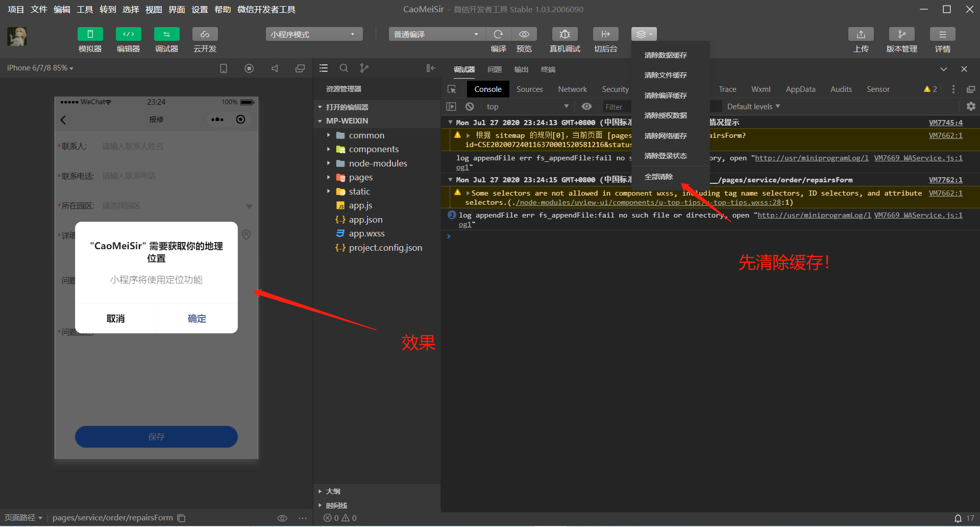Click 取消 in the location permission dialog
Image resolution: width=980 pixels, height=527 pixels.
pos(115,319)
